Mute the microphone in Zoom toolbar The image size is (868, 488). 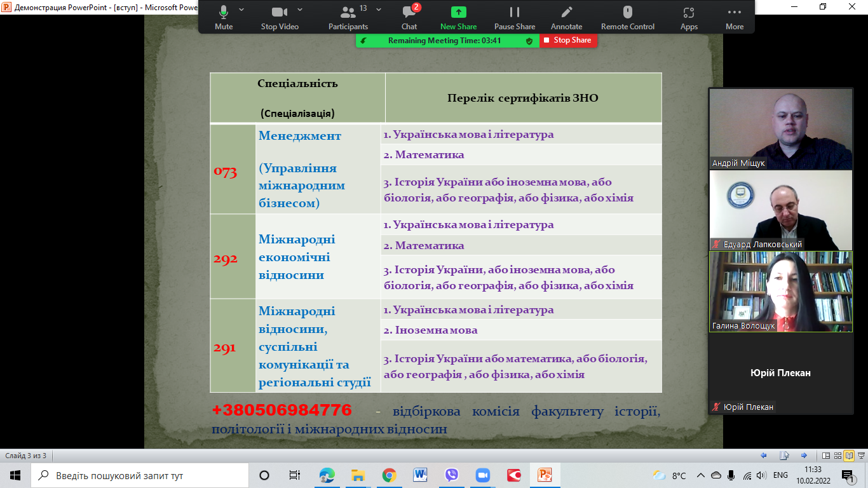click(224, 17)
